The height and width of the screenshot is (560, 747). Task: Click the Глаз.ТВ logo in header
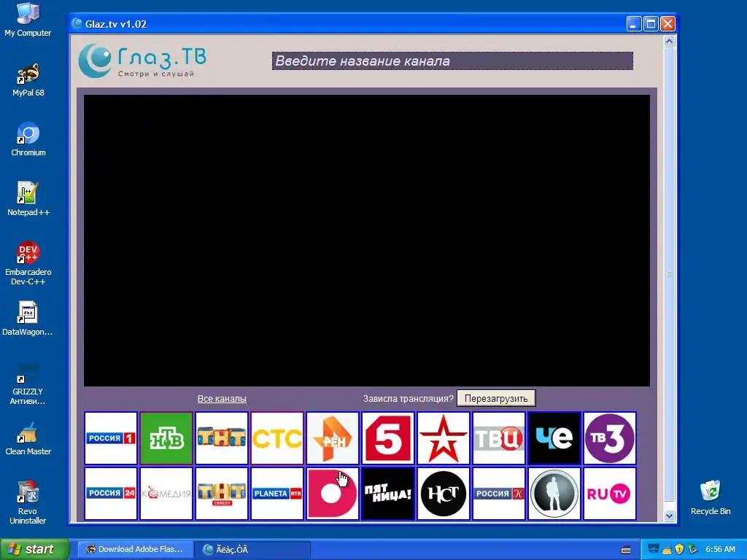point(142,61)
